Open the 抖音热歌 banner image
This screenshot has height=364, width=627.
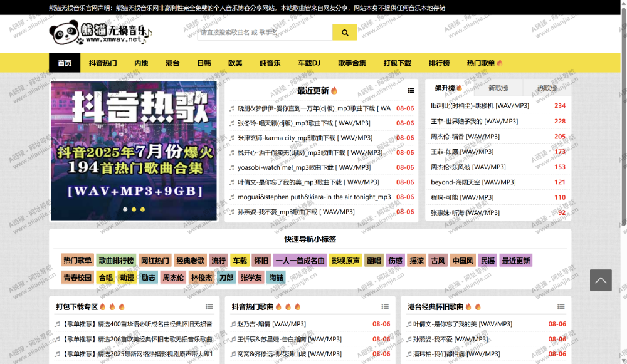134,150
